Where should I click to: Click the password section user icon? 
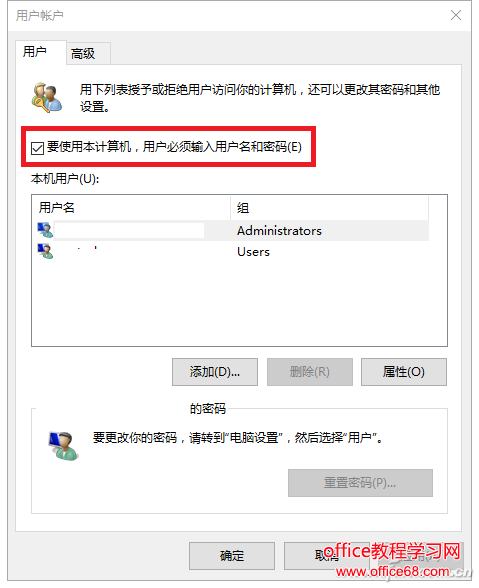click(x=63, y=446)
